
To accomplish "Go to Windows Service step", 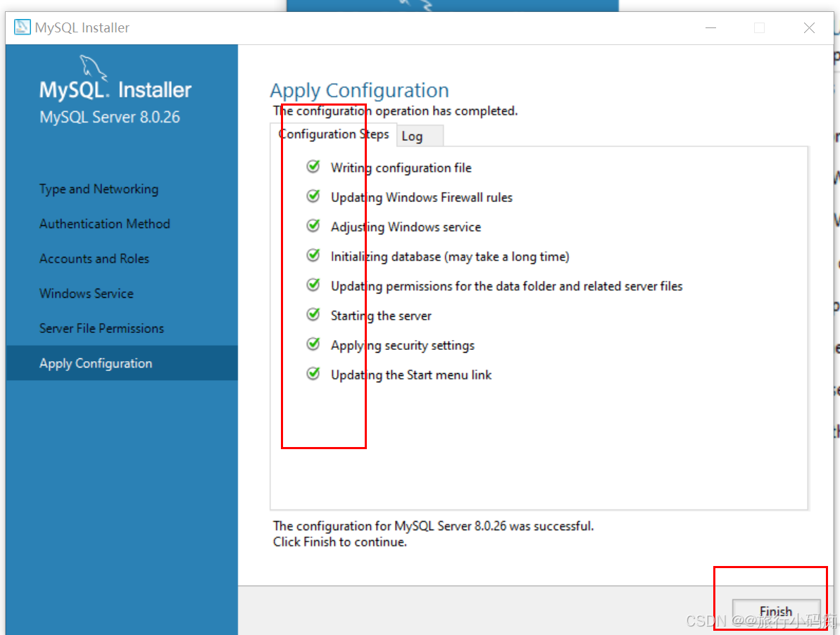I will pyautogui.click(x=86, y=294).
